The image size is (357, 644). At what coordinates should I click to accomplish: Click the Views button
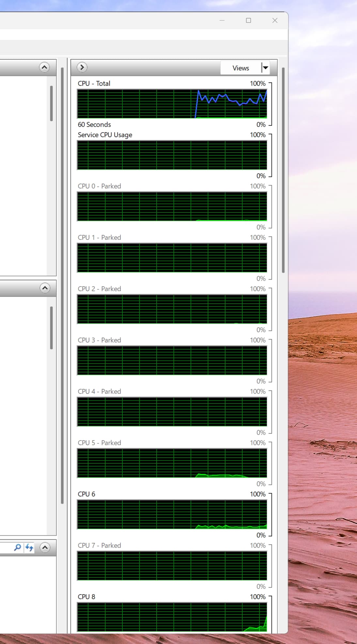tap(241, 68)
